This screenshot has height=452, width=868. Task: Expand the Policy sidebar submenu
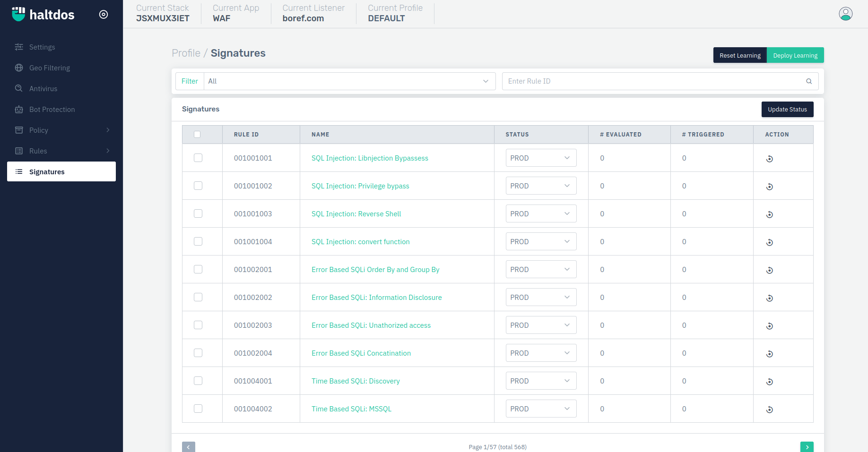coord(61,130)
